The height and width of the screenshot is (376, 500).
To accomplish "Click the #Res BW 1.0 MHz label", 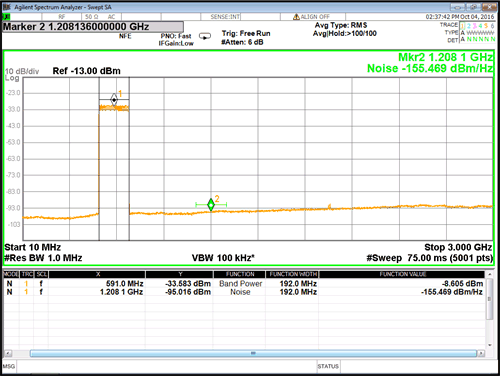I will [x=43, y=258].
